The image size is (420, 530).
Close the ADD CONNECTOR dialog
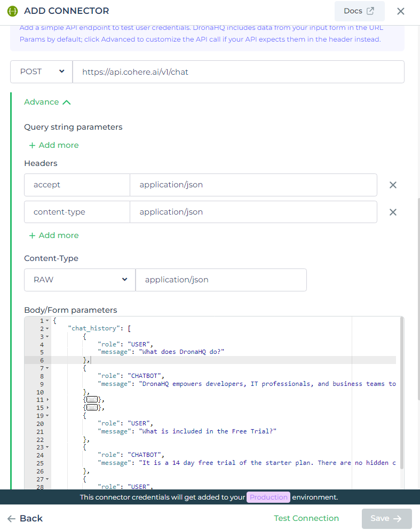(401, 11)
